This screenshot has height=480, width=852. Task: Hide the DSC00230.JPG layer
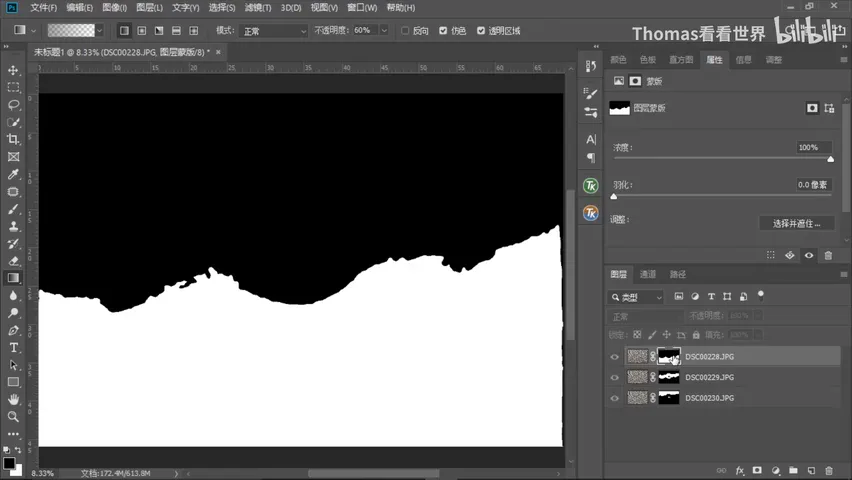point(615,398)
